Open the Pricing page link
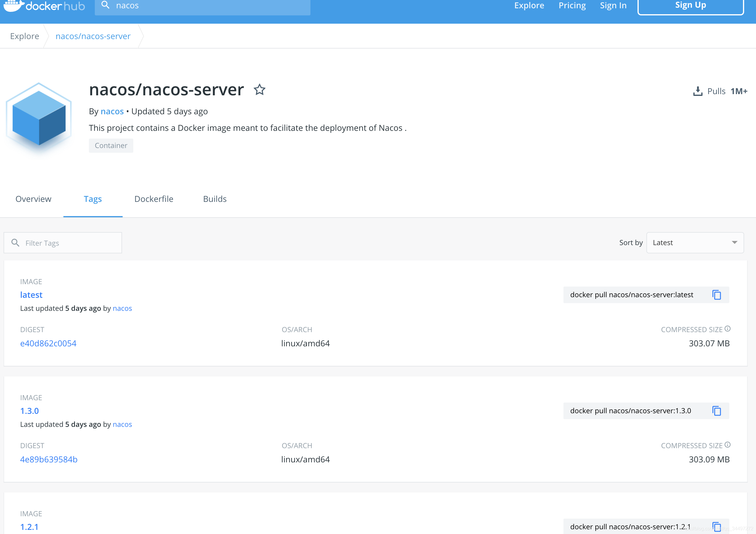Screen dimensions: 756x534 [572, 6]
